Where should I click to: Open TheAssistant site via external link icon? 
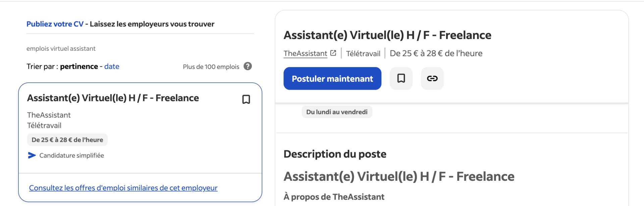[x=333, y=52]
